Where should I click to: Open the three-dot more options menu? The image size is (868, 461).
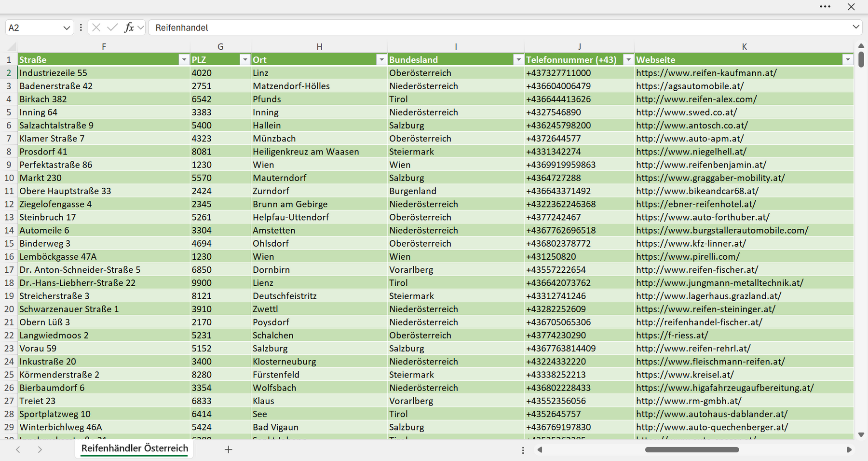click(x=825, y=7)
